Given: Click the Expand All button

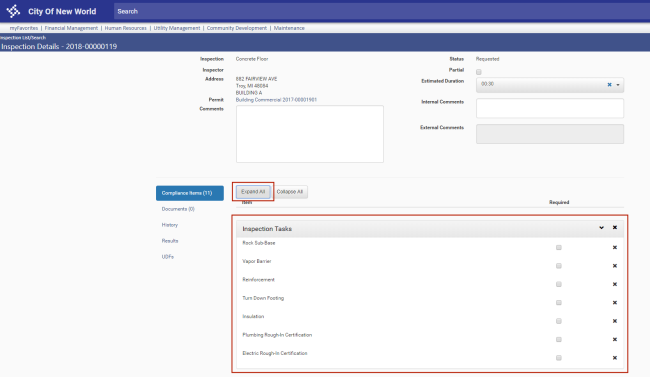Looking at the screenshot, I should pos(253,192).
